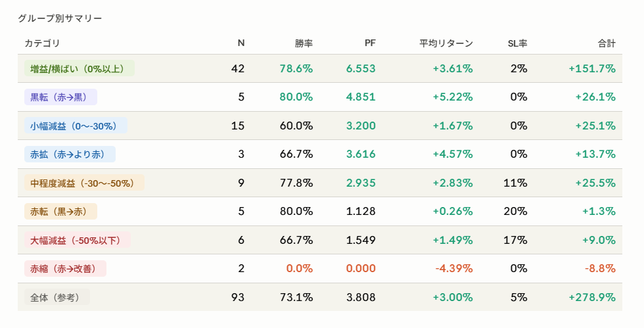The height and width of the screenshot is (328, 644).
Task: Click the 勝率 column header
Action: 304,43
